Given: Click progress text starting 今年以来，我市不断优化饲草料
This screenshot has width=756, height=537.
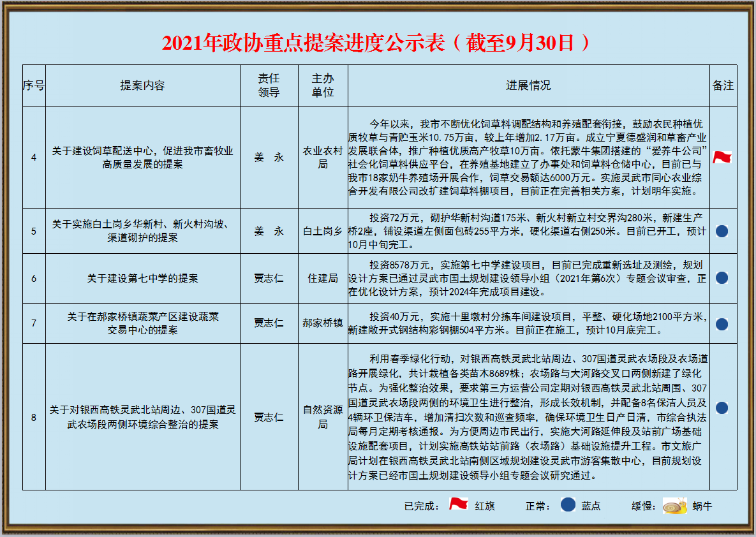Looking at the screenshot, I should pos(528,158).
